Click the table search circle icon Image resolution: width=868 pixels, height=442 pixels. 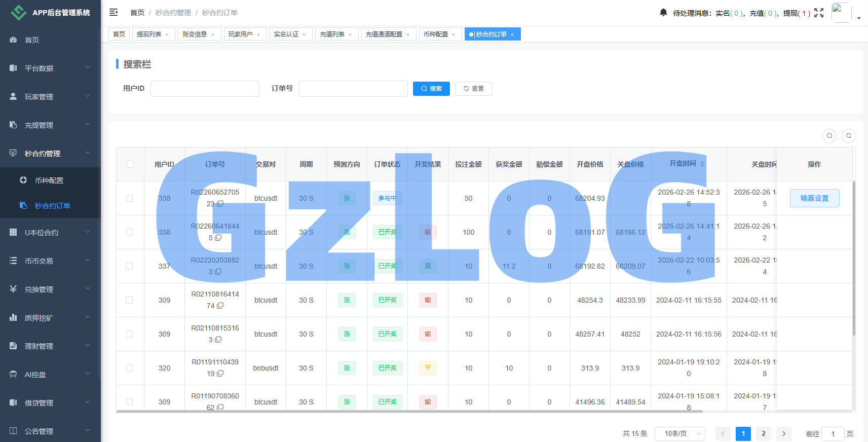pyautogui.click(x=829, y=136)
